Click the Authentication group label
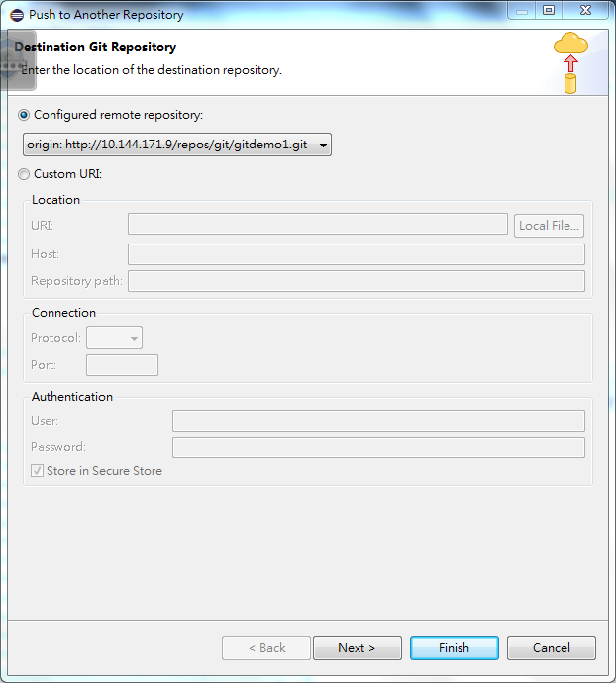The width and height of the screenshot is (616, 683). click(72, 397)
